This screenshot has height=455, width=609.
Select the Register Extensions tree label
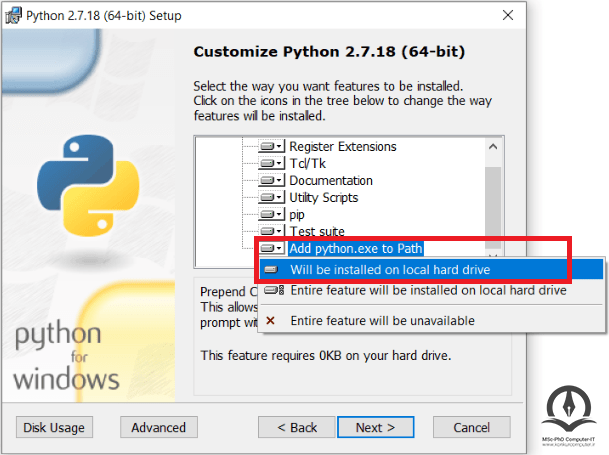(x=343, y=146)
